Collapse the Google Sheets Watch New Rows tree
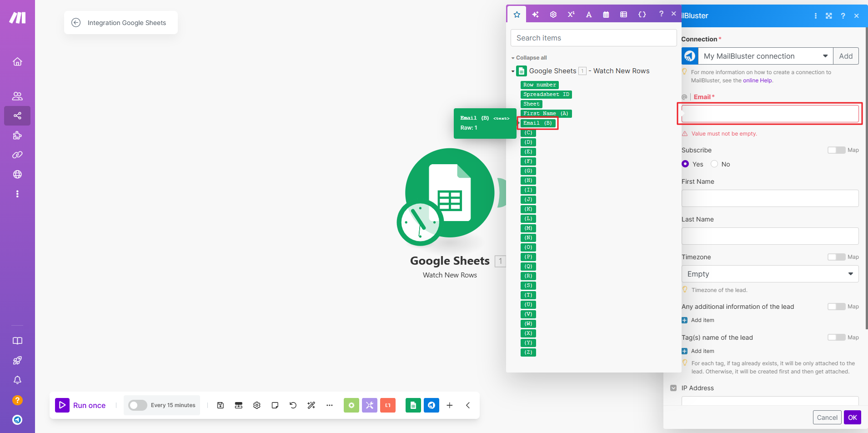 click(513, 71)
